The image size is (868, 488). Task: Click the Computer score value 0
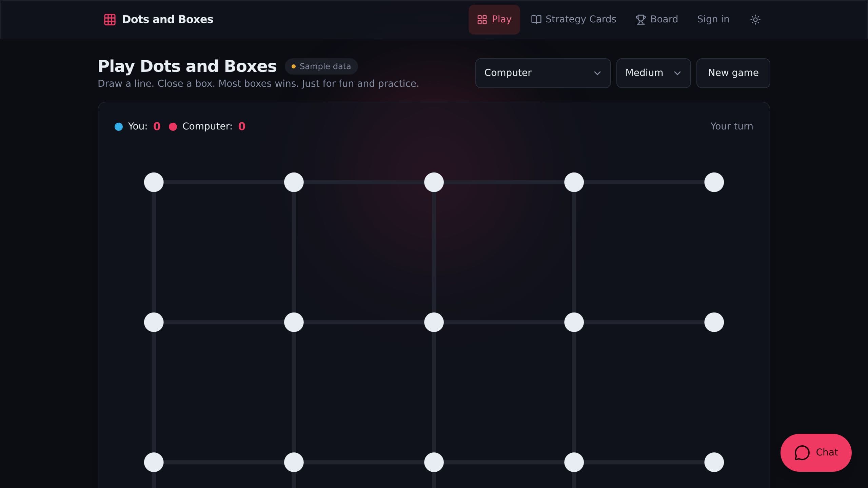(242, 126)
